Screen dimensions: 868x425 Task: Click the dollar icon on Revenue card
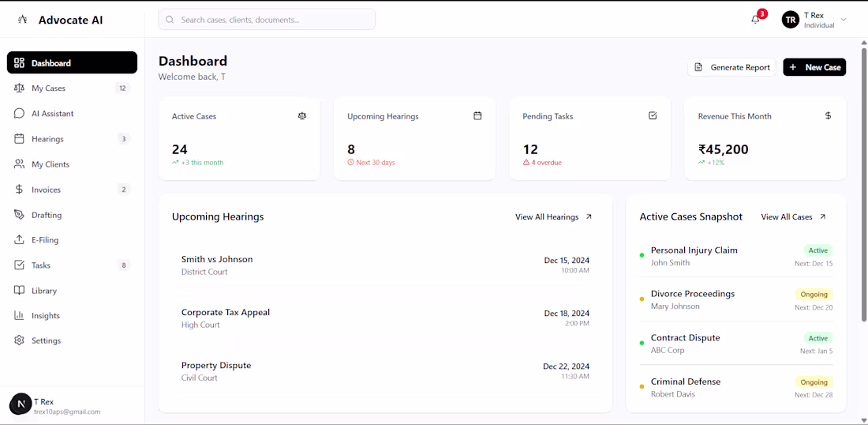pos(828,115)
